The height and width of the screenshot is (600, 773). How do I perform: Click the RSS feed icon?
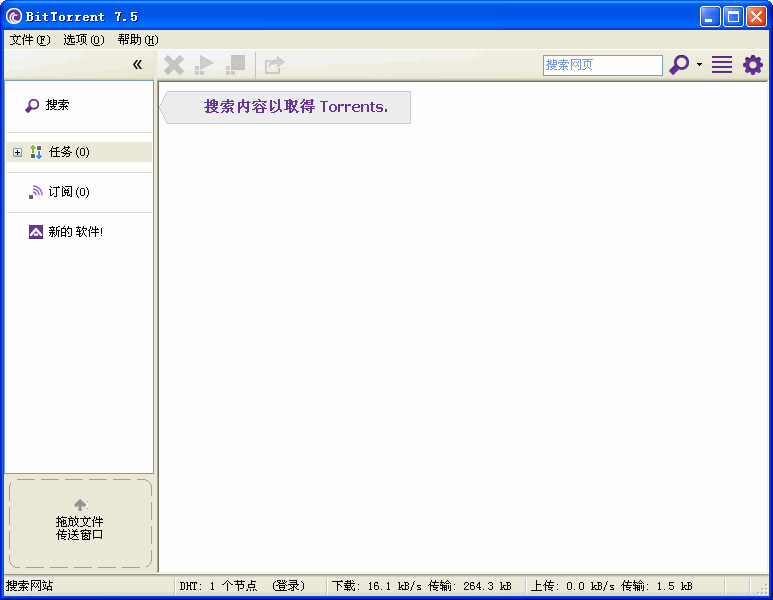(35, 192)
